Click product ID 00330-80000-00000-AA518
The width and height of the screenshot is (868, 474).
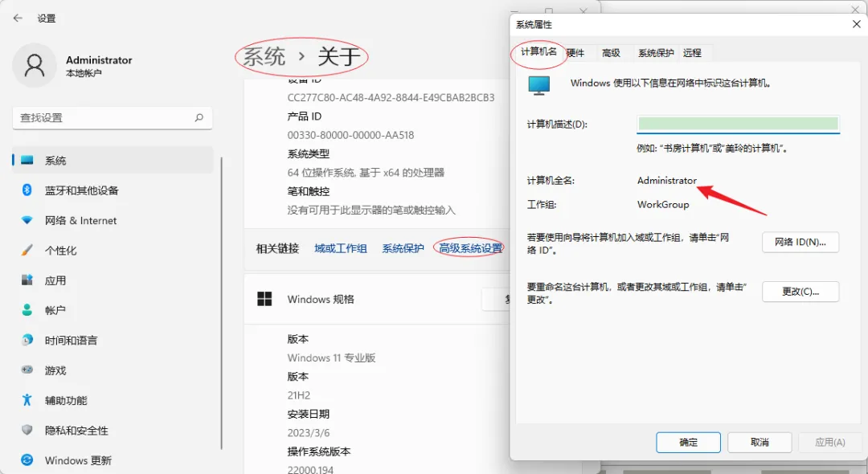tap(350, 135)
